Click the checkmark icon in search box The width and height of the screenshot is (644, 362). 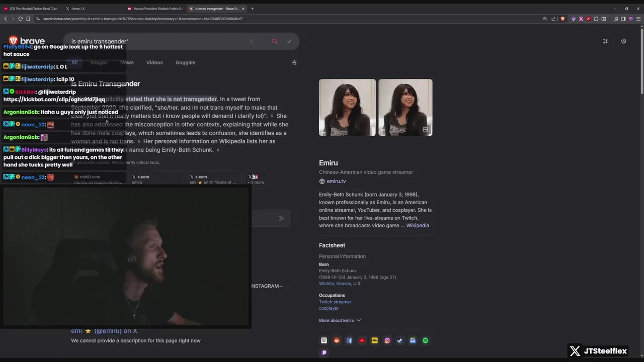click(x=289, y=41)
